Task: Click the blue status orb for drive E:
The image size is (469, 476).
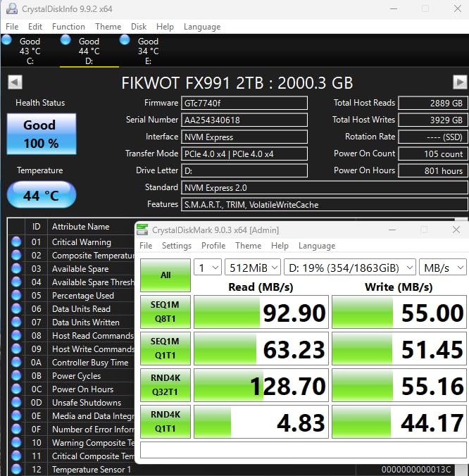Action: (x=125, y=39)
